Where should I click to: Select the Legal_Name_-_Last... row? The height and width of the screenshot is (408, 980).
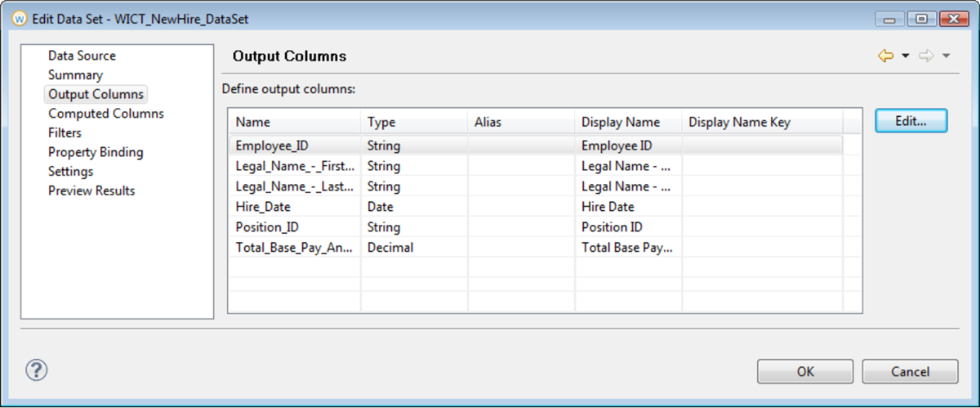click(536, 186)
